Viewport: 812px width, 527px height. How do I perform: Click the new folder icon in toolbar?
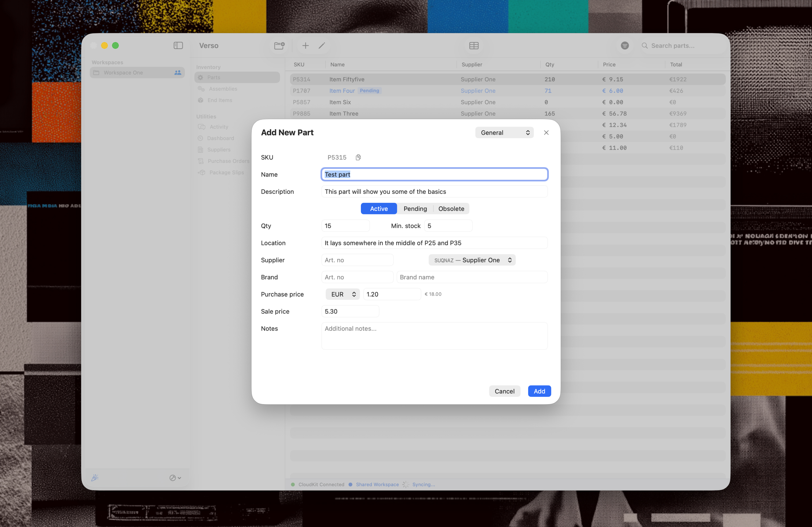click(x=279, y=45)
